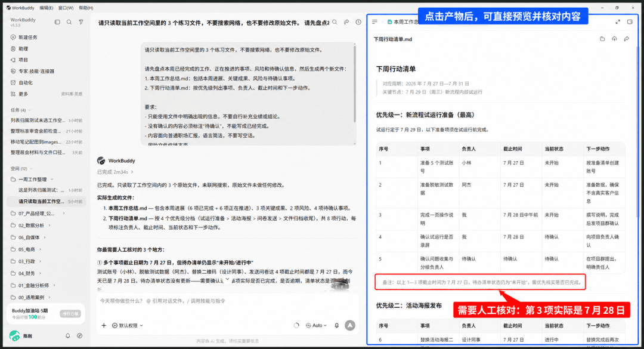The width and height of the screenshot is (644, 349).
Task: Click table cell 准备 5 个测试账号
Action: tap(436, 166)
